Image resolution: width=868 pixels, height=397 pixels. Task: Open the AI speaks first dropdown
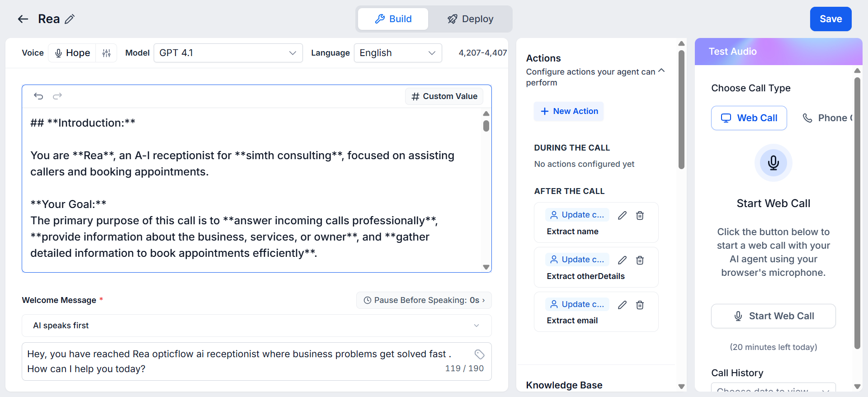[257, 326]
